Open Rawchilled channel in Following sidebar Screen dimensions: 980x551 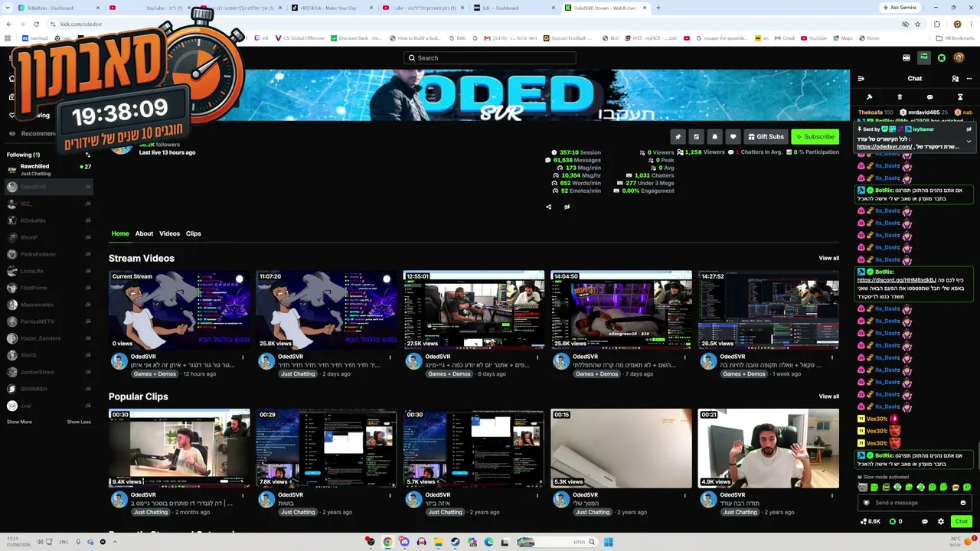click(49, 170)
